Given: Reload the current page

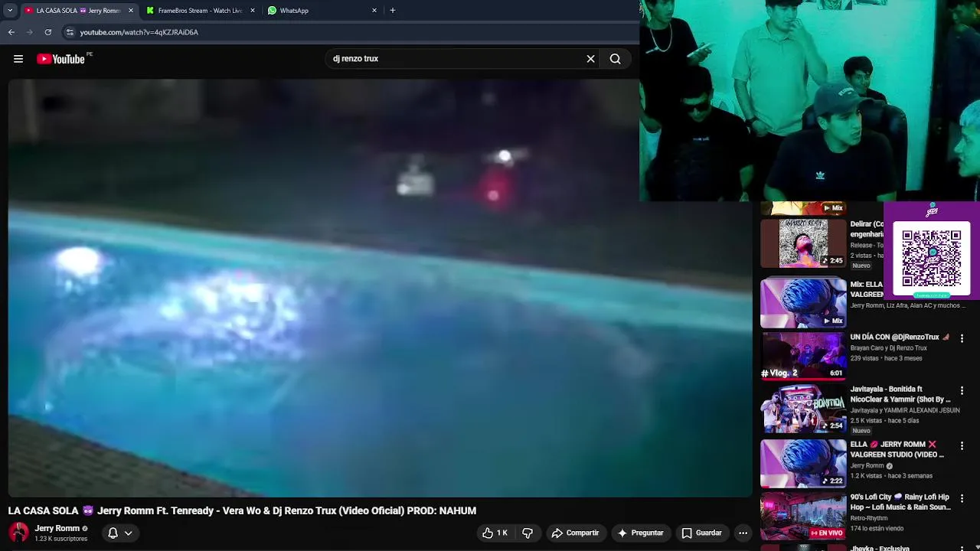Looking at the screenshot, I should [48, 32].
